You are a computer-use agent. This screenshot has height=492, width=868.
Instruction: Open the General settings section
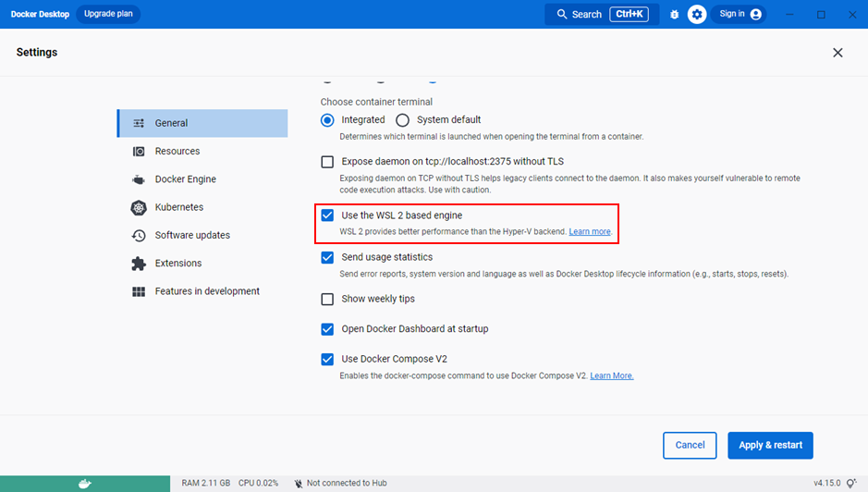[x=202, y=123]
